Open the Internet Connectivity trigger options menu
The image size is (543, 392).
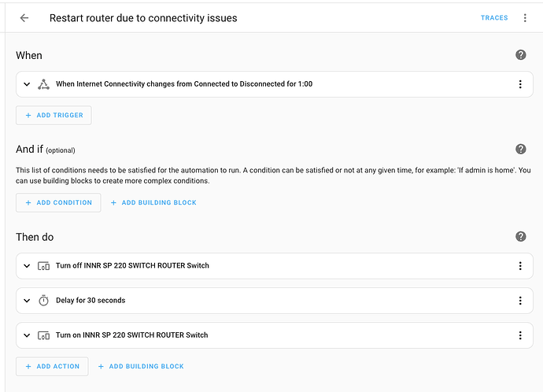coord(520,84)
